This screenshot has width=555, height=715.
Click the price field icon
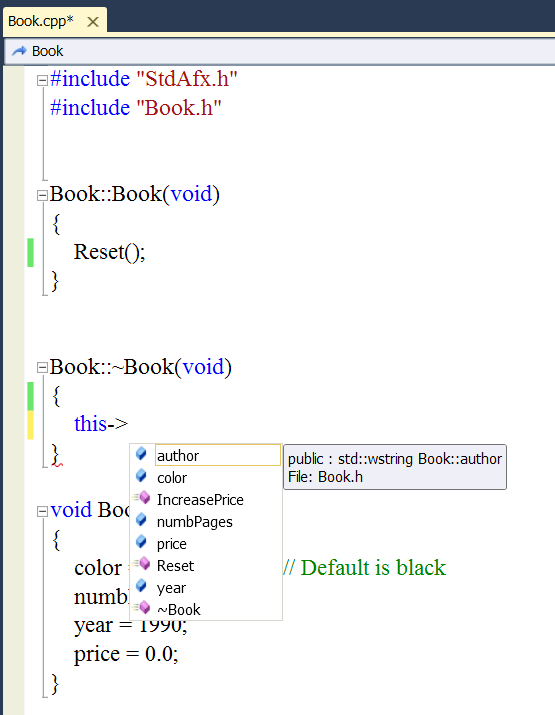coord(141,542)
